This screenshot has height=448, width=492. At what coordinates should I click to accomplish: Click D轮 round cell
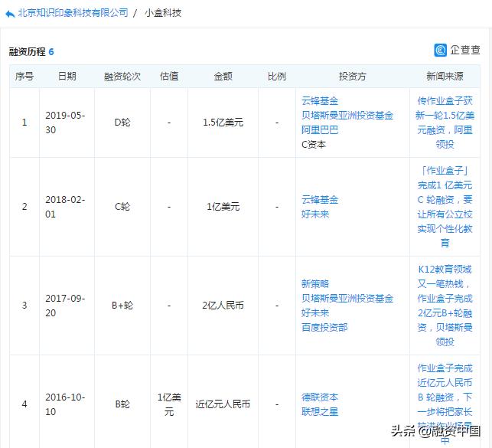122,123
